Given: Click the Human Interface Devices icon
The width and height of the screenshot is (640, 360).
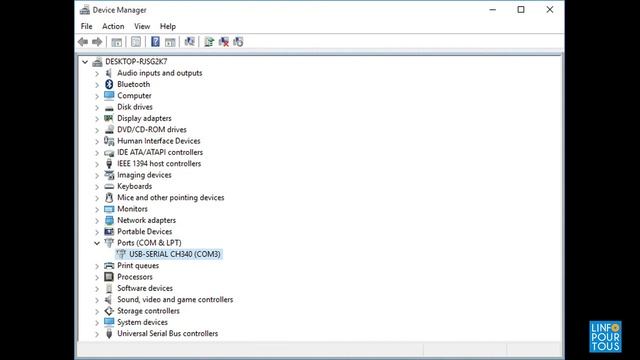Looking at the screenshot, I should pyautogui.click(x=109, y=141).
